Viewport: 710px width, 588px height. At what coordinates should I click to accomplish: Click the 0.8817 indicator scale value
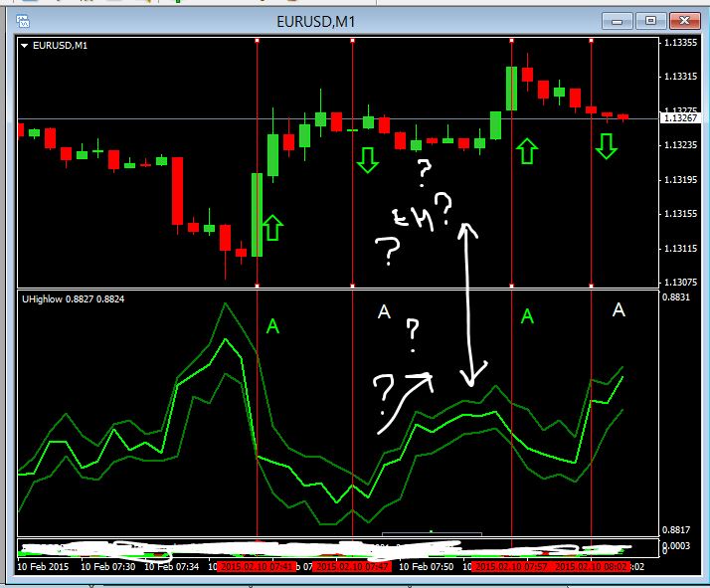point(676,529)
